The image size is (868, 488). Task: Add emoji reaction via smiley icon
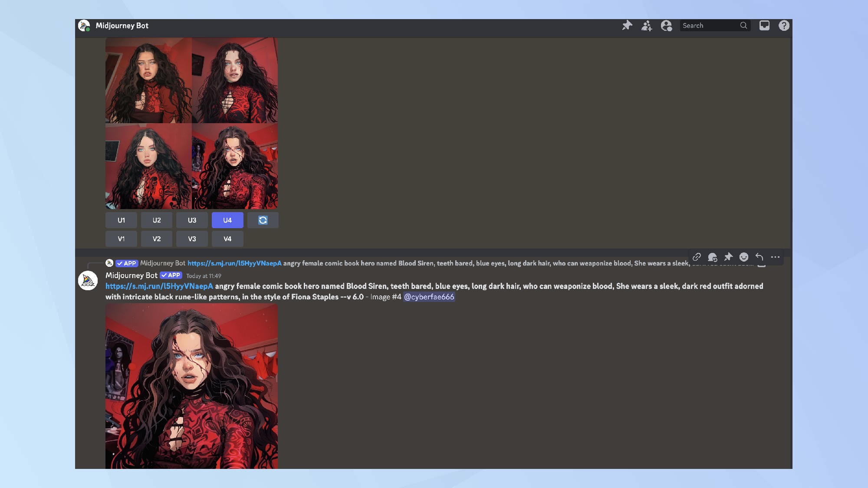(x=744, y=257)
